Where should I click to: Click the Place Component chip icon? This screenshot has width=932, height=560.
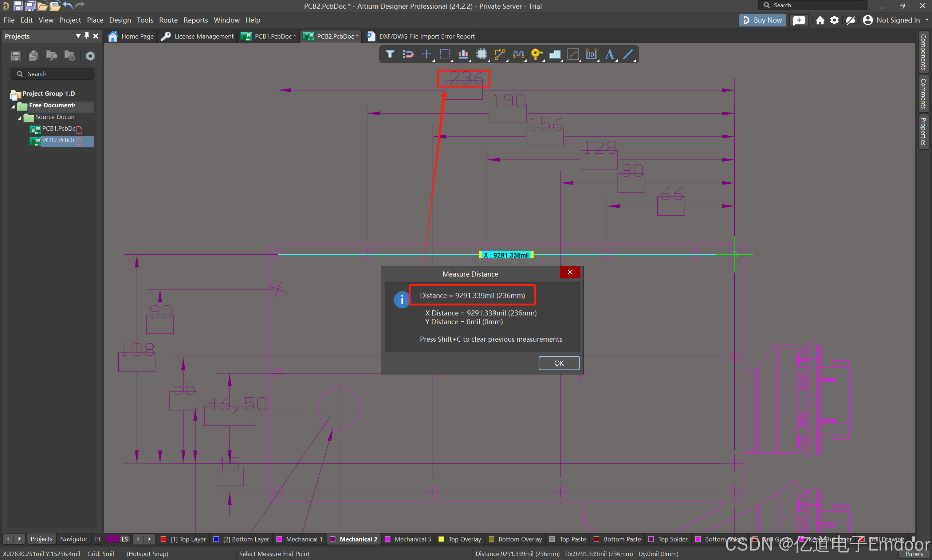click(481, 54)
